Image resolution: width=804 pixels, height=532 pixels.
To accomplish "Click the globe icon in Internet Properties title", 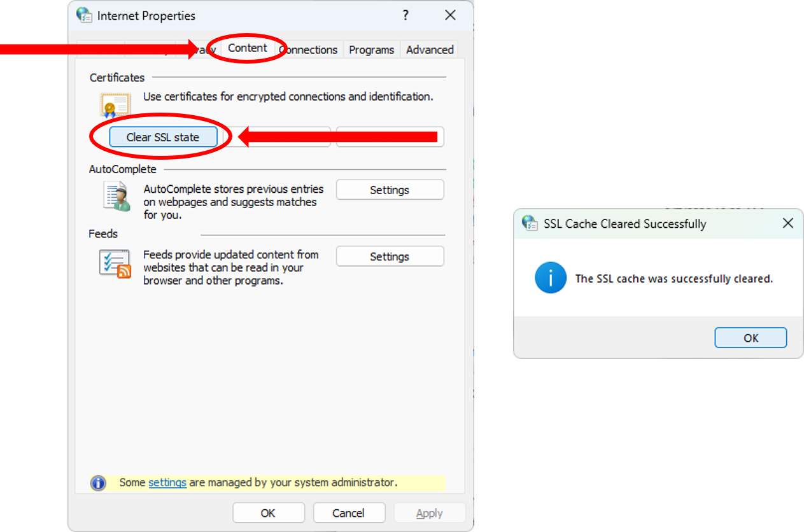I will [83, 15].
